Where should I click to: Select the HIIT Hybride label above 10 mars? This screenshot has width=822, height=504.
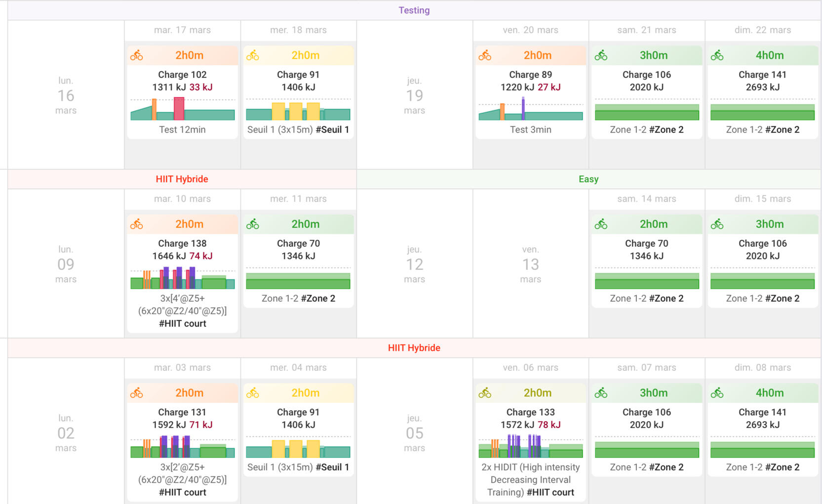click(182, 179)
